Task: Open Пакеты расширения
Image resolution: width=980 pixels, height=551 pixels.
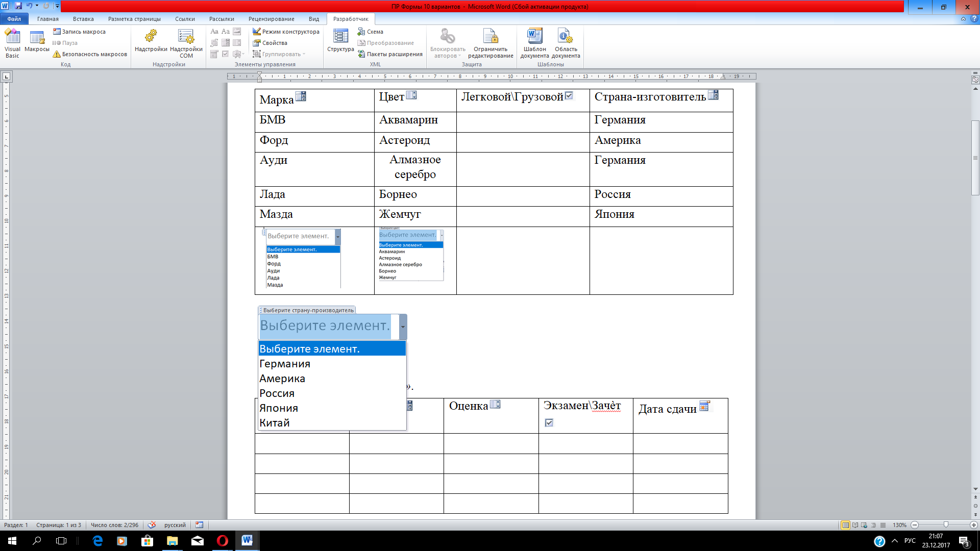Action: (390, 54)
